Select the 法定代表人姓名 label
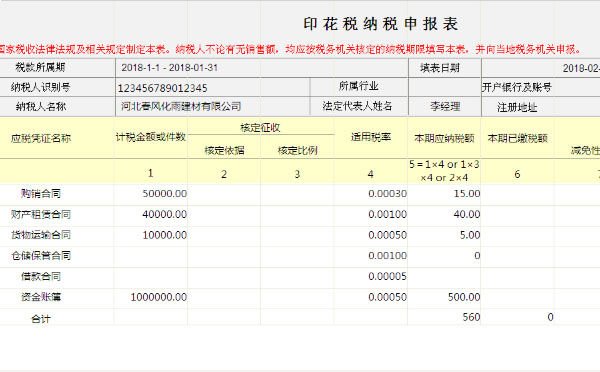Viewport: 600px width, 372px height. 357,106
